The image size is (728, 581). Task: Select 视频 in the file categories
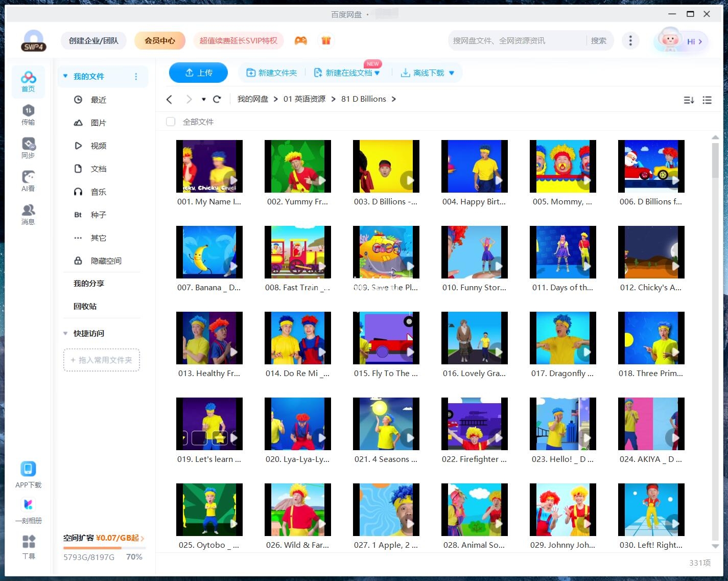(x=98, y=146)
